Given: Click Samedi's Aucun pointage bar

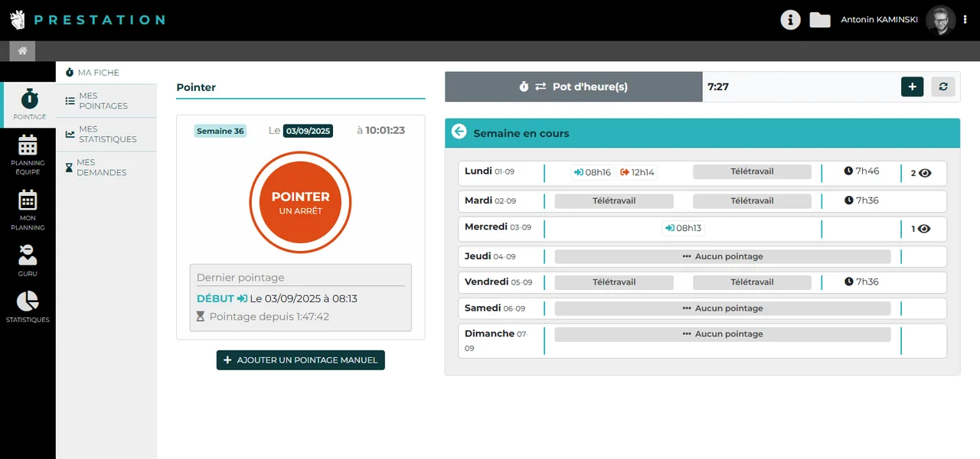Looking at the screenshot, I should pos(723,308).
